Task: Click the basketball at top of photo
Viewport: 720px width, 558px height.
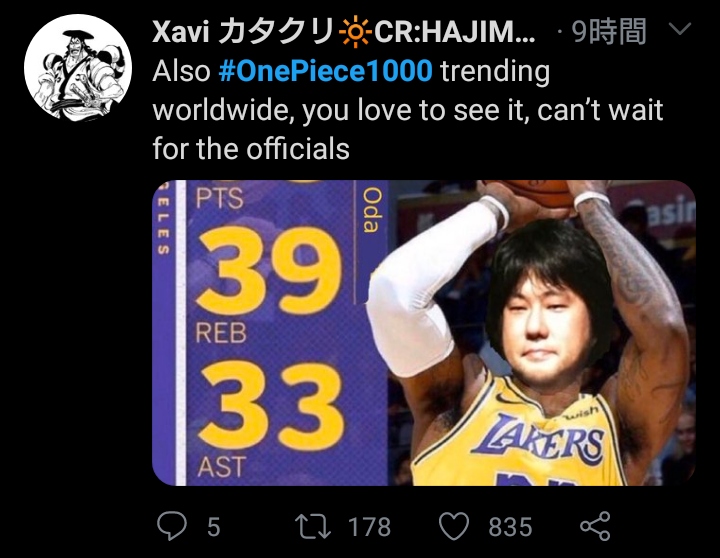Action: pyautogui.click(x=533, y=193)
